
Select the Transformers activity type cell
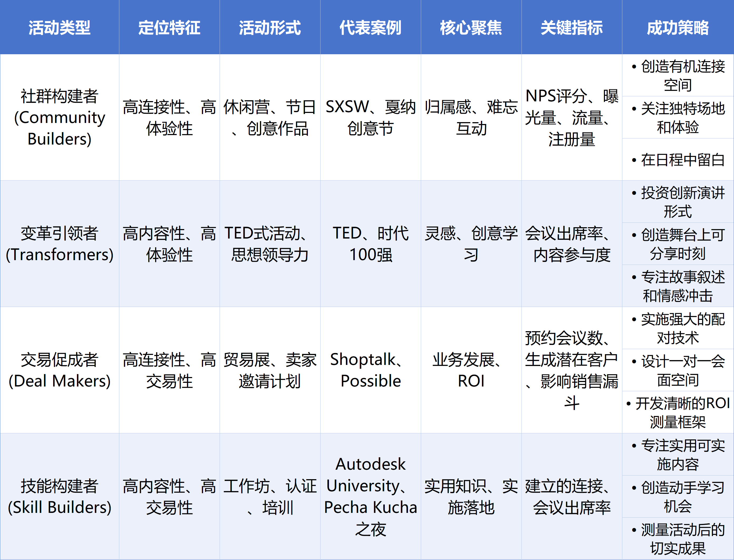(x=59, y=244)
